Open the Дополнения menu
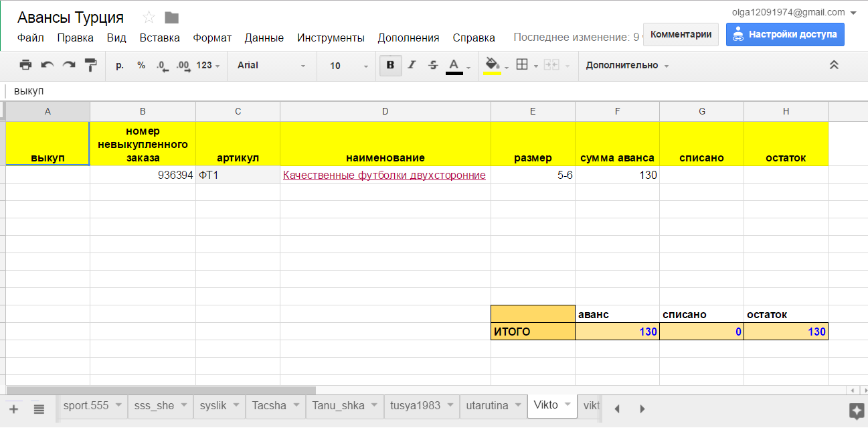The width and height of the screenshot is (868, 428). coord(408,38)
